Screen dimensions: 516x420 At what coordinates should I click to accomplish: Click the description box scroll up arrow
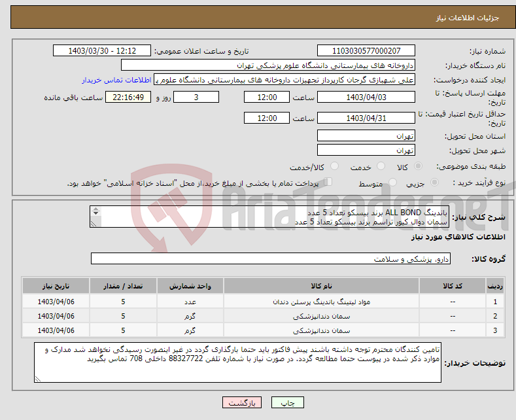(x=95, y=209)
